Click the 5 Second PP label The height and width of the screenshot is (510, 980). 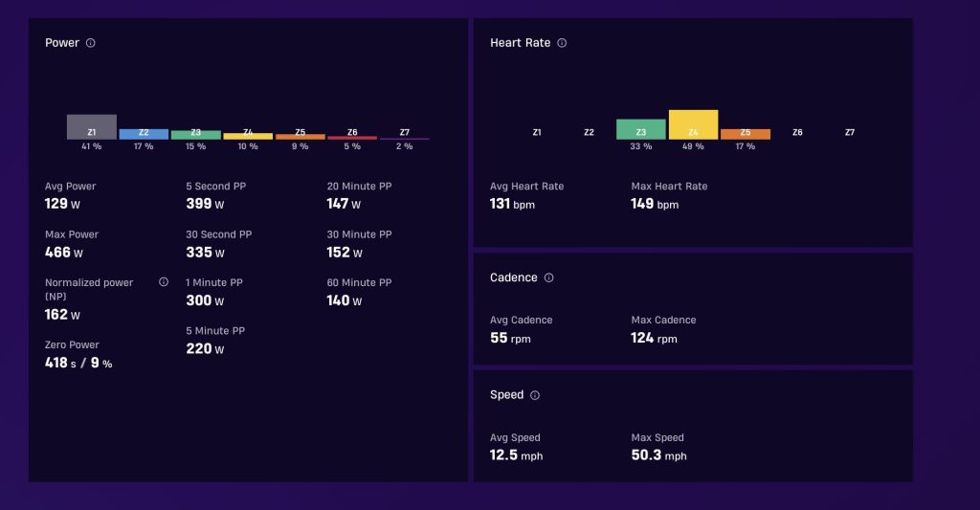coord(216,187)
